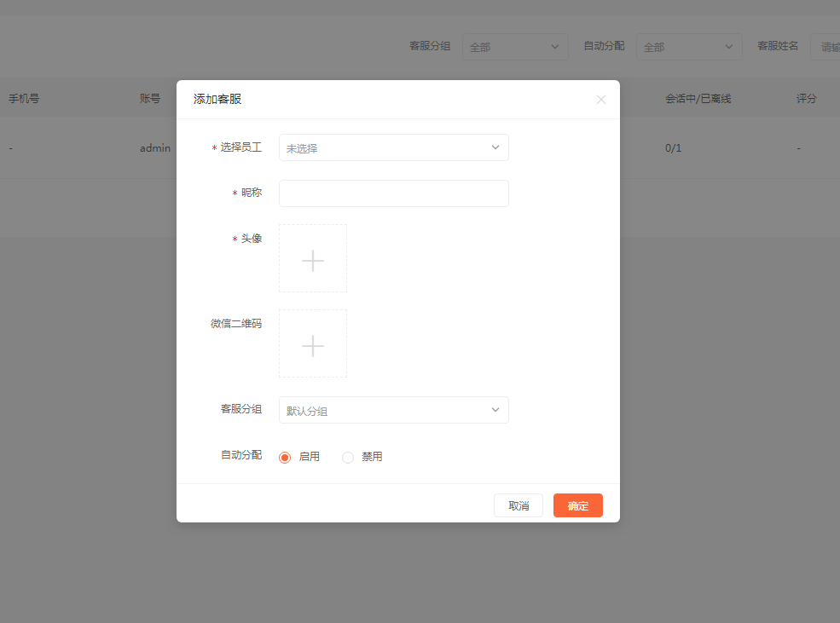
Task: Select the 启用 radio button for 自动分配
Action: 285,457
